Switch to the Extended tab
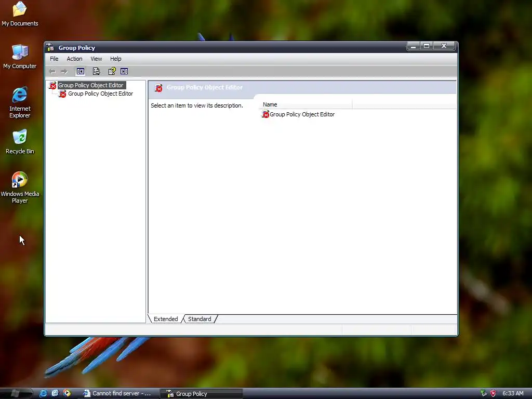The height and width of the screenshot is (399, 532). coord(166,319)
